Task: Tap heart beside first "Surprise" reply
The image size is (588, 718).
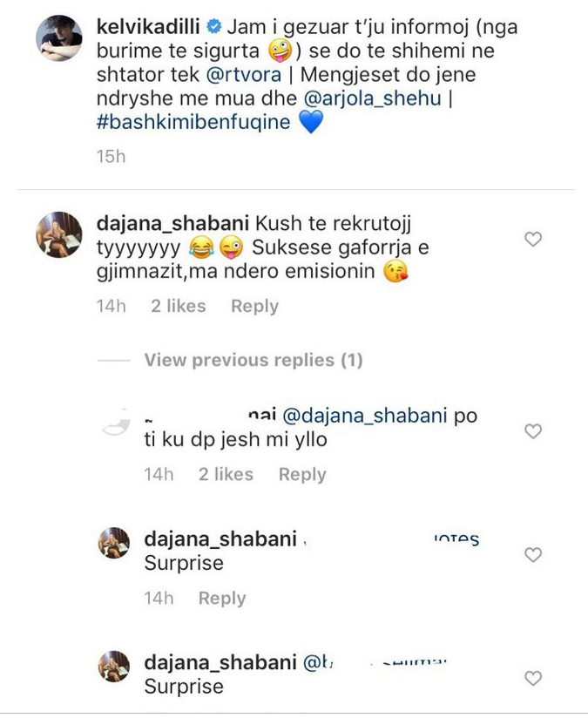Action: [x=533, y=554]
